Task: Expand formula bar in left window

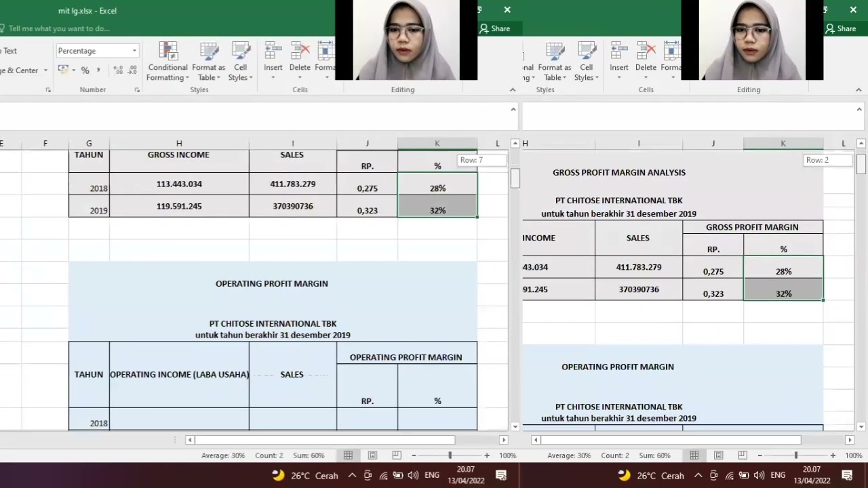Action: tap(513, 109)
